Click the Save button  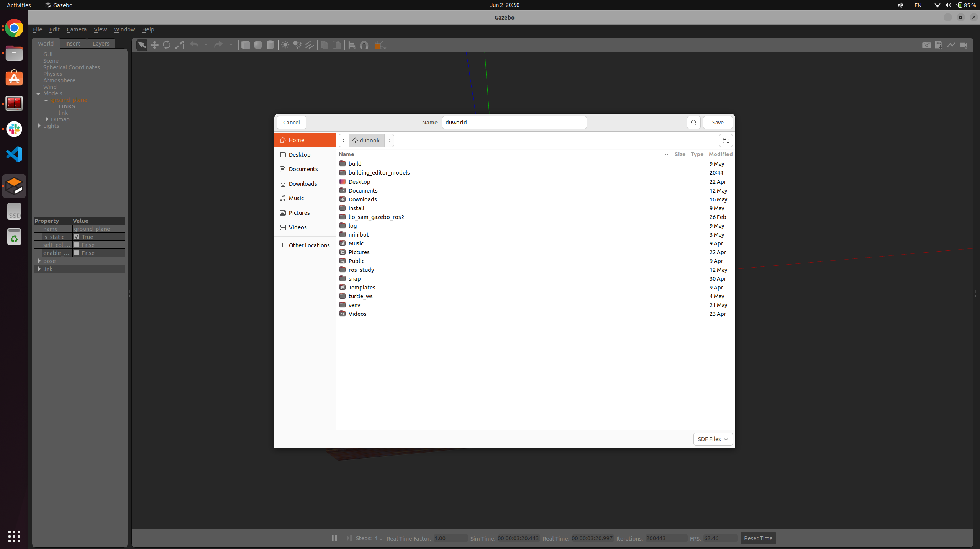coord(718,123)
